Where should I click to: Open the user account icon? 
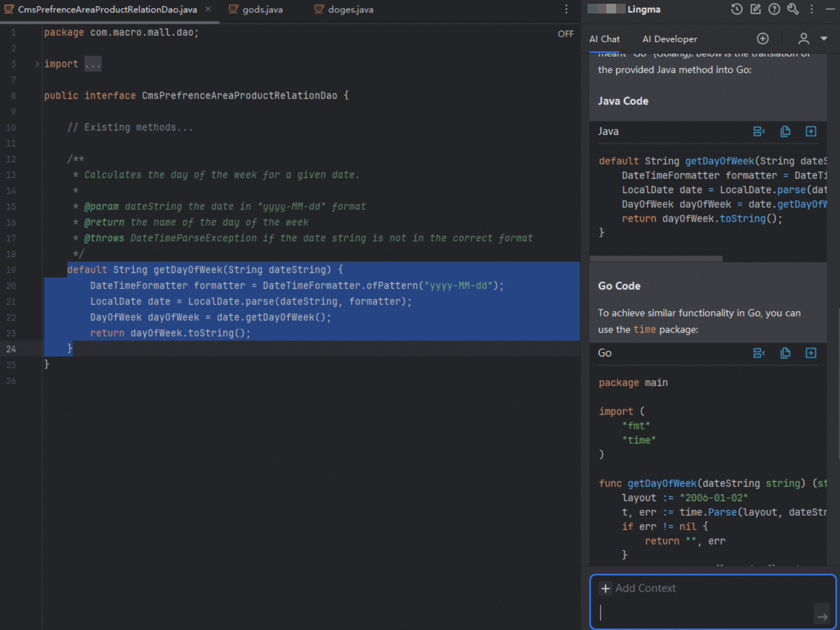pyautogui.click(x=803, y=38)
